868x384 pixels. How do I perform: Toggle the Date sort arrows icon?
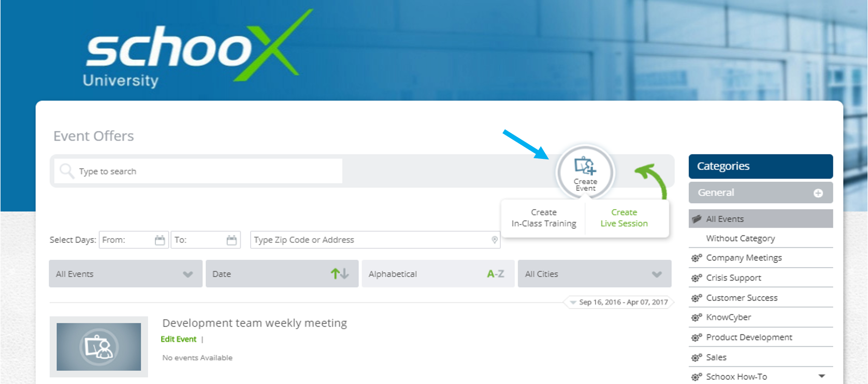(x=340, y=274)
